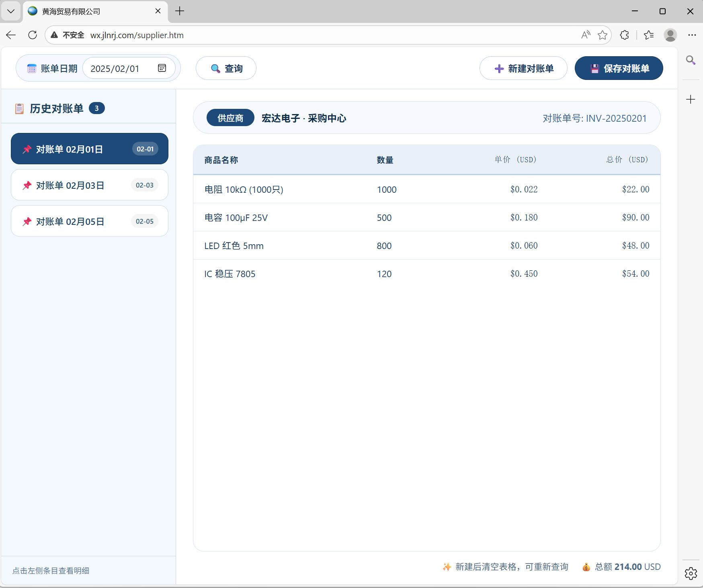Open browser extensions puzzle icon
The height and width of the screenshot is (588, 703).
coord(624,35)
